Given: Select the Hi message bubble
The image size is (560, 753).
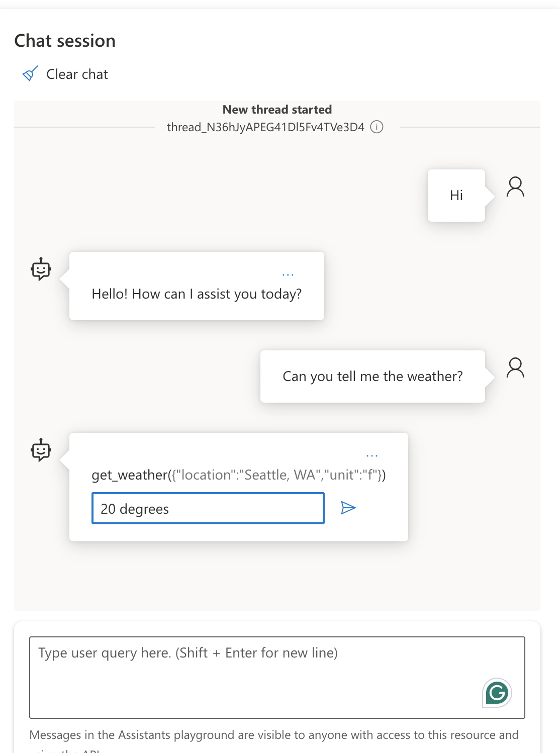Looking at the screenshot, I should click(x=456, y=196).
